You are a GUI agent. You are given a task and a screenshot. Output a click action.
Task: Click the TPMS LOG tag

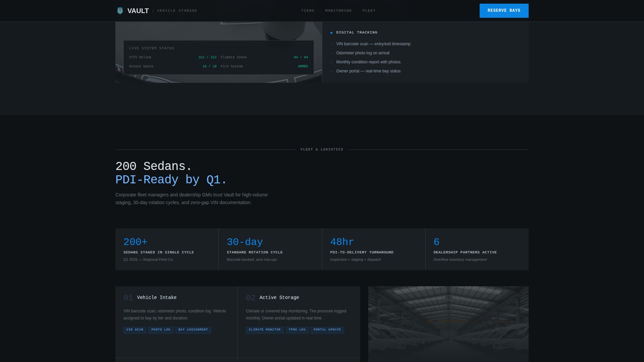[x=297, y=330]
